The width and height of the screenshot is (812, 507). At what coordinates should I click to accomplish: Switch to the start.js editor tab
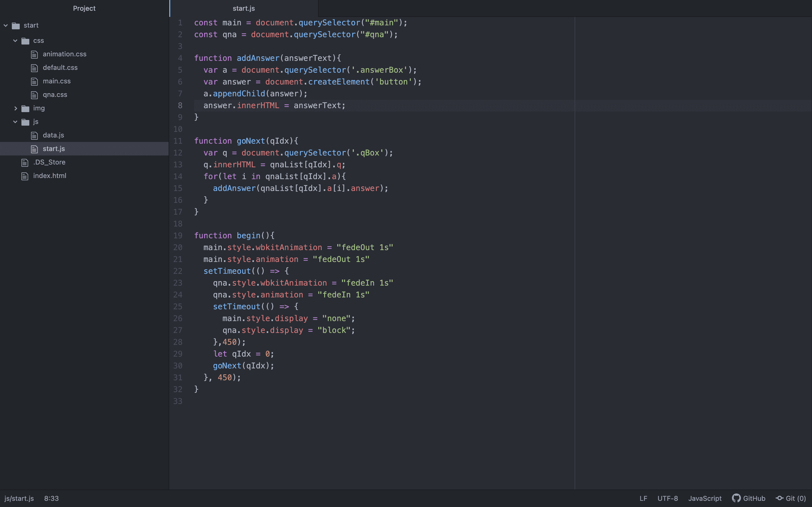tap(244, 8)
